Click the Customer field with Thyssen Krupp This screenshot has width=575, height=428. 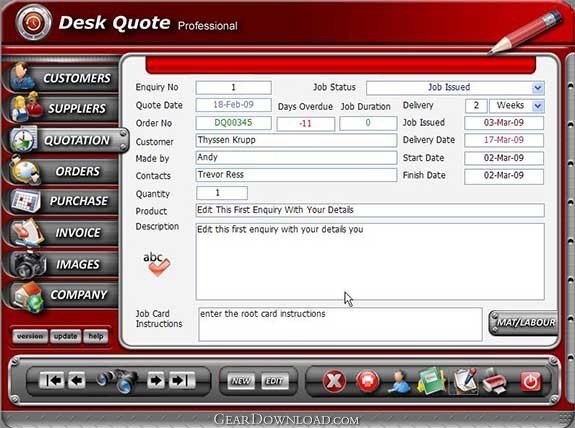pos(296,140)
